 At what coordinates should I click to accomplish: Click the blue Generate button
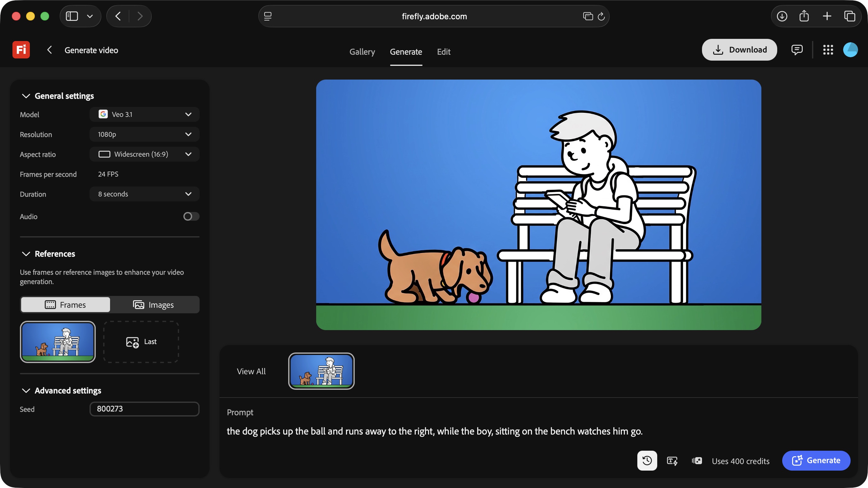816,460
